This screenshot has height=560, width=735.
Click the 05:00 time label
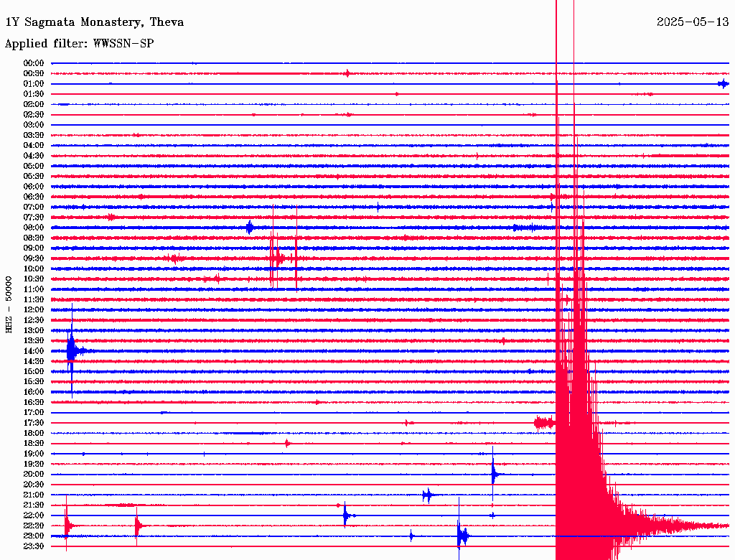pos(34,166)
